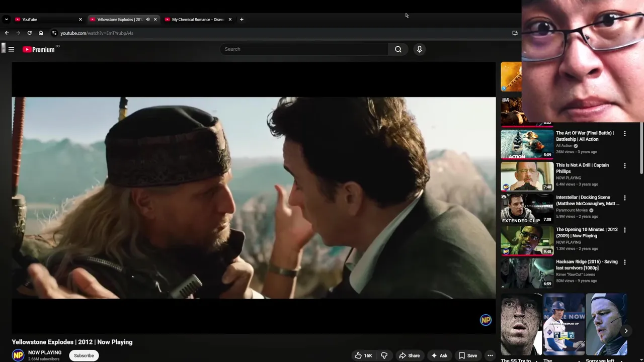
Task: Click the search magnifier button
Action: coord(398,49)
